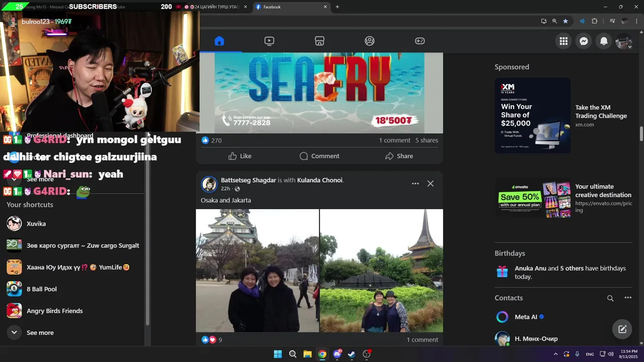The width and height of the screenshot is (644, 362).
Task: View 1 comment on Osaka post
Action: 422,340
